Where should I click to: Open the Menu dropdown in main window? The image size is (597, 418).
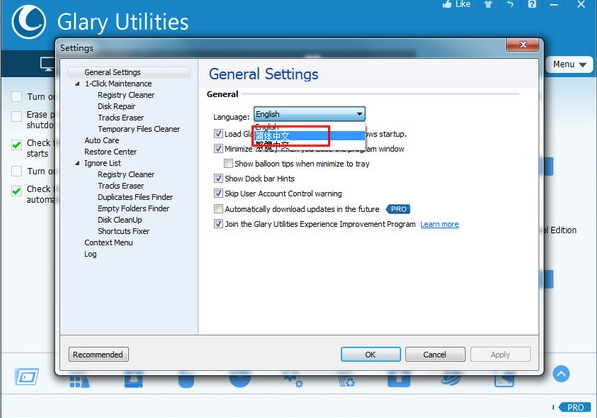569,64
